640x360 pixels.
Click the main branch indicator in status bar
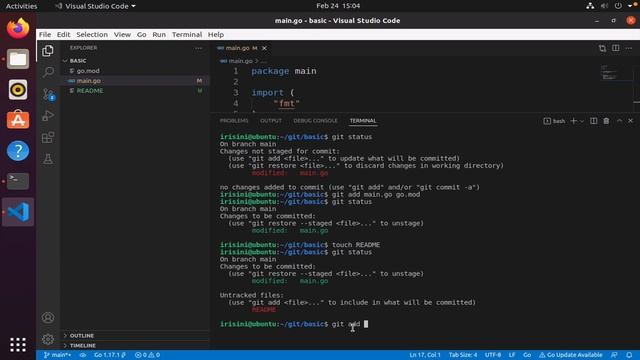(57, 355)
